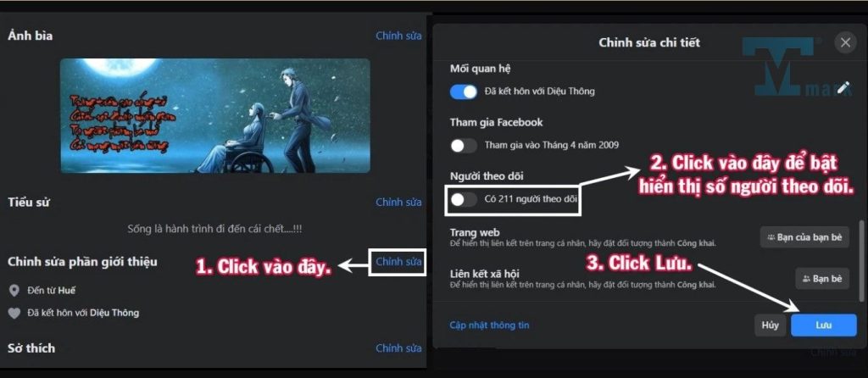The height and width of the screenshot is (378, 868).
Task: Click the Hủy button
Action: click(770, 325)
